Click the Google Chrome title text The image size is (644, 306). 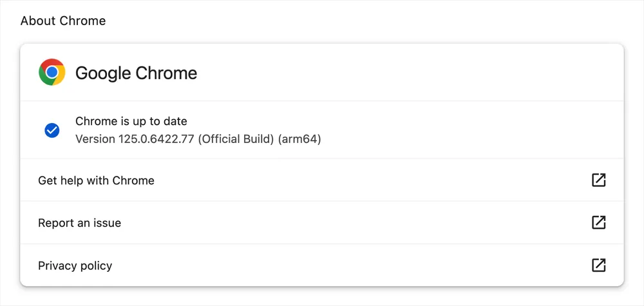pyautogui.click(x=136, y=73)
